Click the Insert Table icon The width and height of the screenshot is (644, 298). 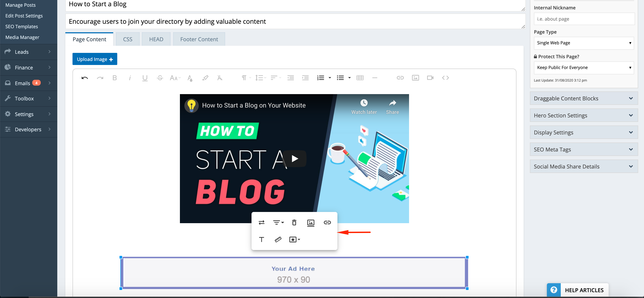pos(360,78)
